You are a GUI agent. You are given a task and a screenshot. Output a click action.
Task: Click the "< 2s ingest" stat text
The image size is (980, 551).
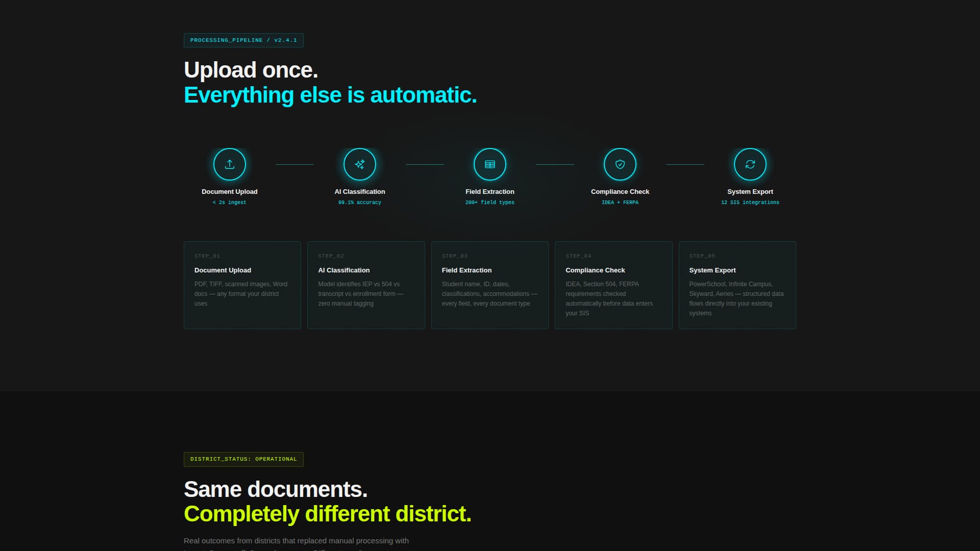click(230, 203)
